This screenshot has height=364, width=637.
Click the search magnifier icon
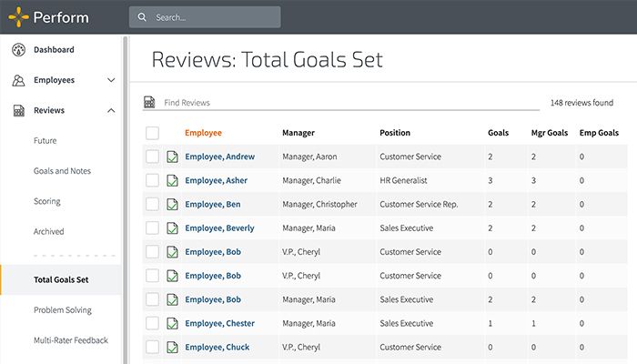pos(142,17)
